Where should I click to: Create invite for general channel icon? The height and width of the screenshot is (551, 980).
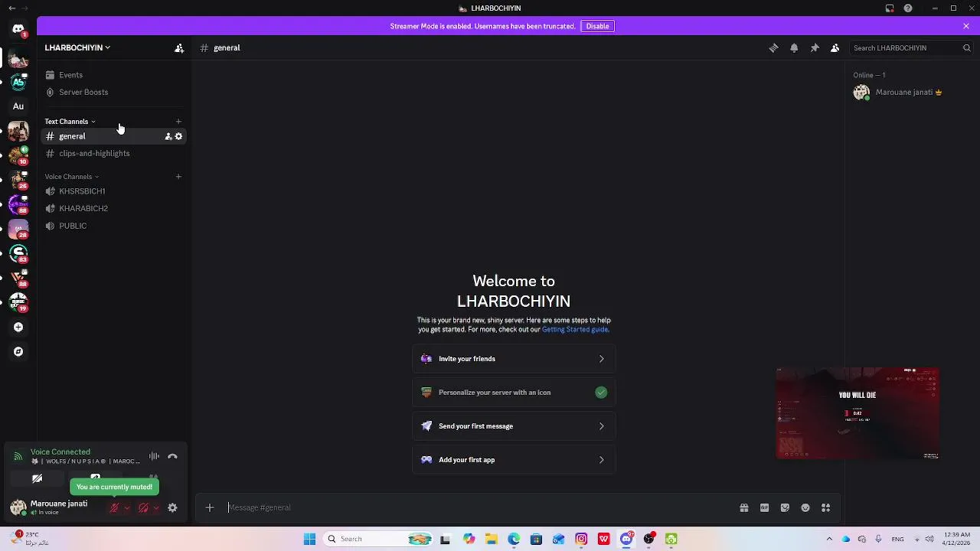coord(168,136)
